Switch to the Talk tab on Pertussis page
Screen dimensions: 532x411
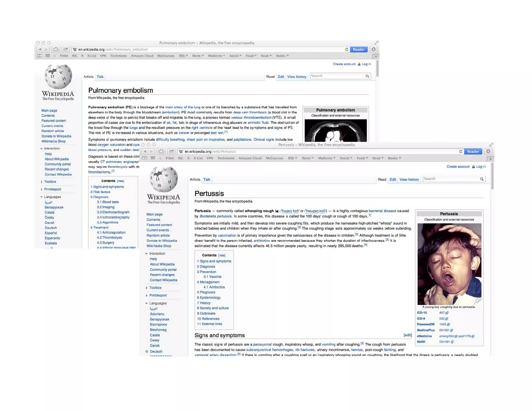207,180
